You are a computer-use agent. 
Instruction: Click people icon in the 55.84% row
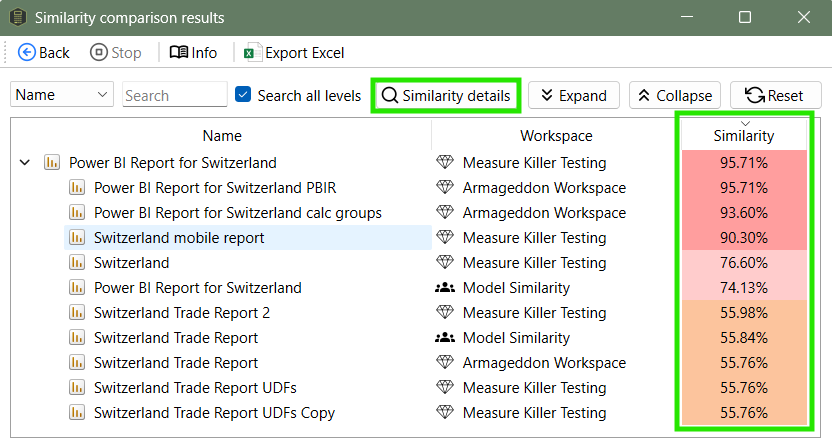pos(445,337)
